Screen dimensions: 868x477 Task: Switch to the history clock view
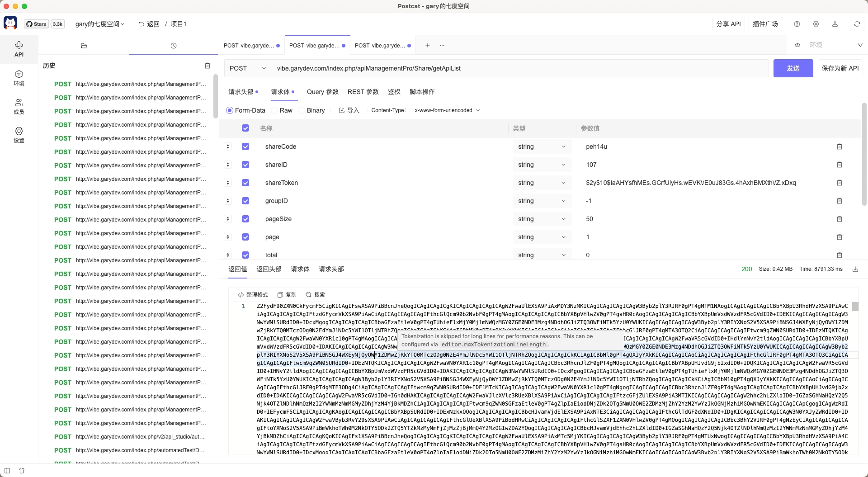[174, 46]
